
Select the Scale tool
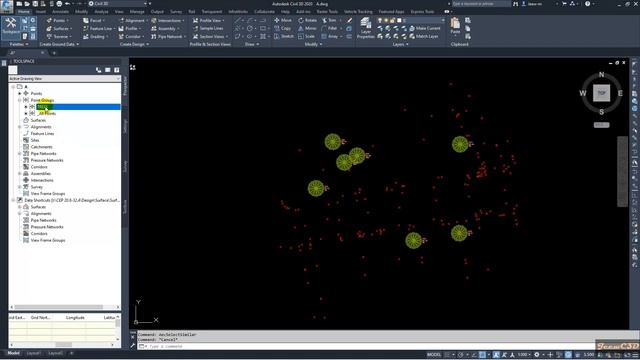306,36
